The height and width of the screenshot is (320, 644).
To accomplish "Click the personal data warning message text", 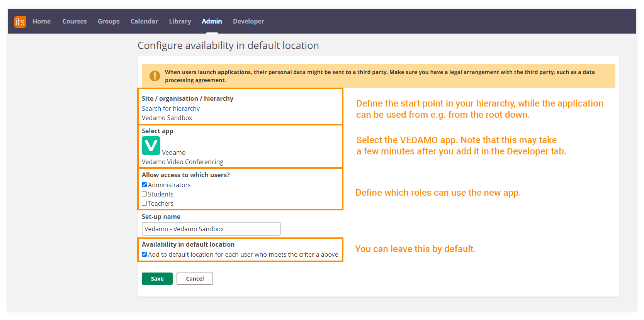I will 380,76.
